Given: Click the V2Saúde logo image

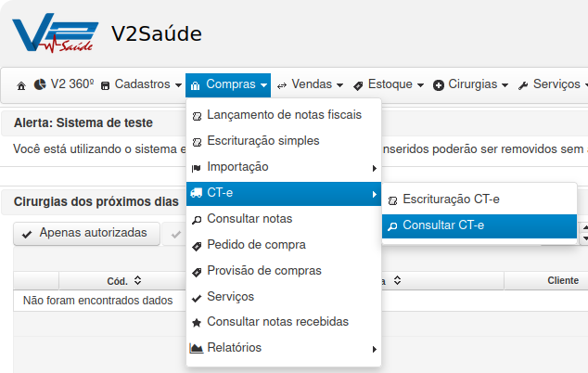Looking at the screenshot, I should (x=56, y=33).
